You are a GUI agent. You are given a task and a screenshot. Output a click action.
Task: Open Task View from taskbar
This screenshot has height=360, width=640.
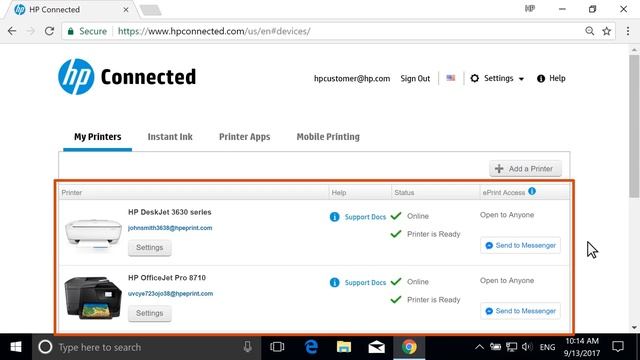(x=277, y=347)
